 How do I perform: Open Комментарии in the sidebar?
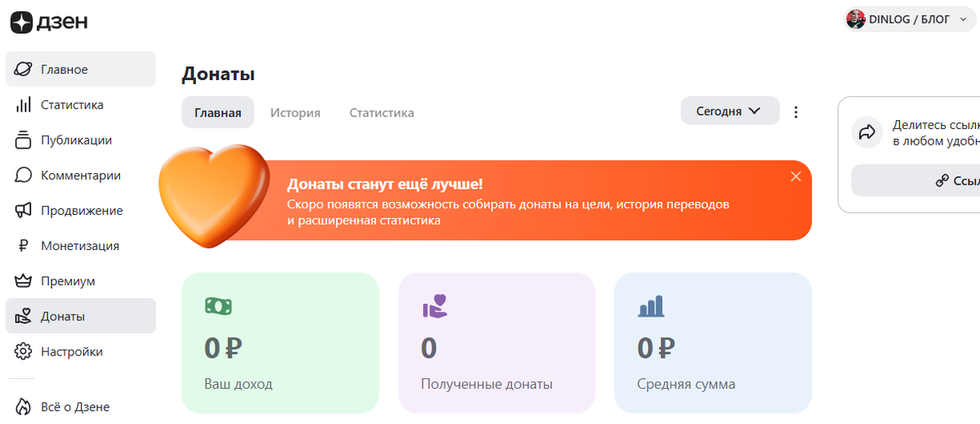[81, 175]
